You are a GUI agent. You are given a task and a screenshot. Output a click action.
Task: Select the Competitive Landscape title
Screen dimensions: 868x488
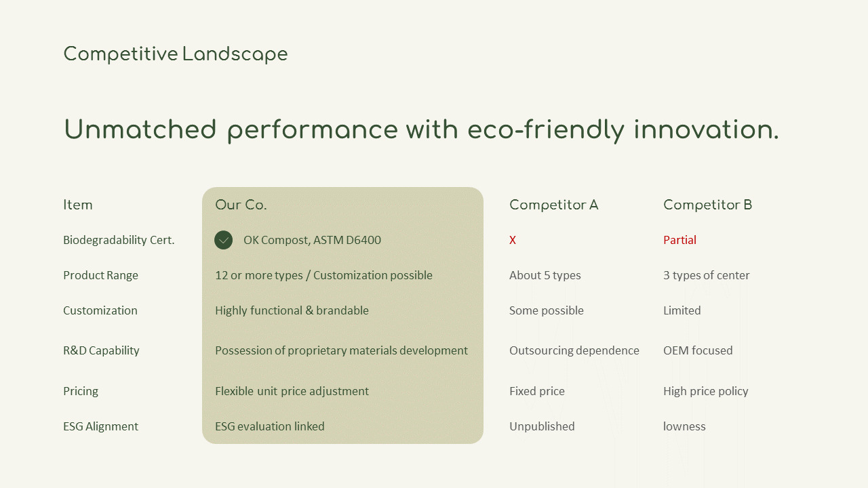pos(176,54)
